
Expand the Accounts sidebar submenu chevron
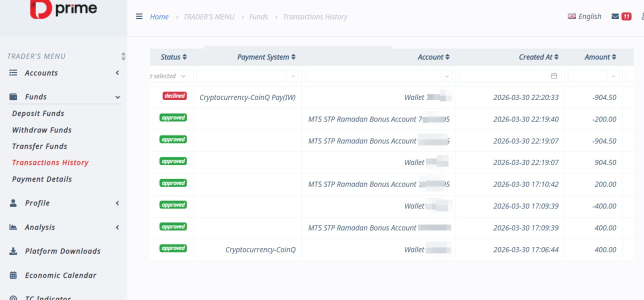[117, 73]
